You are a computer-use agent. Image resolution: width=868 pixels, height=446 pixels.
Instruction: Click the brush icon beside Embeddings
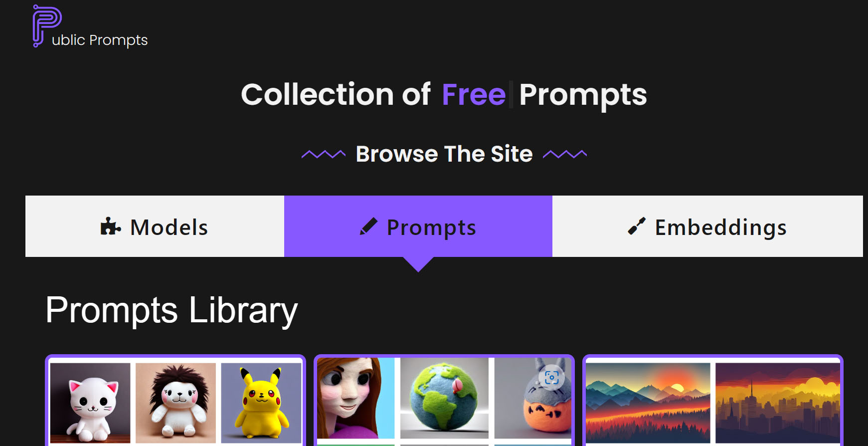coord(637,226)
